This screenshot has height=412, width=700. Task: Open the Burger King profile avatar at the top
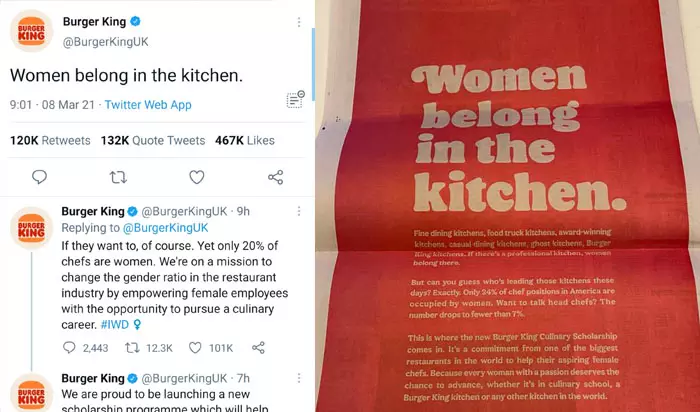click(31, 31)
